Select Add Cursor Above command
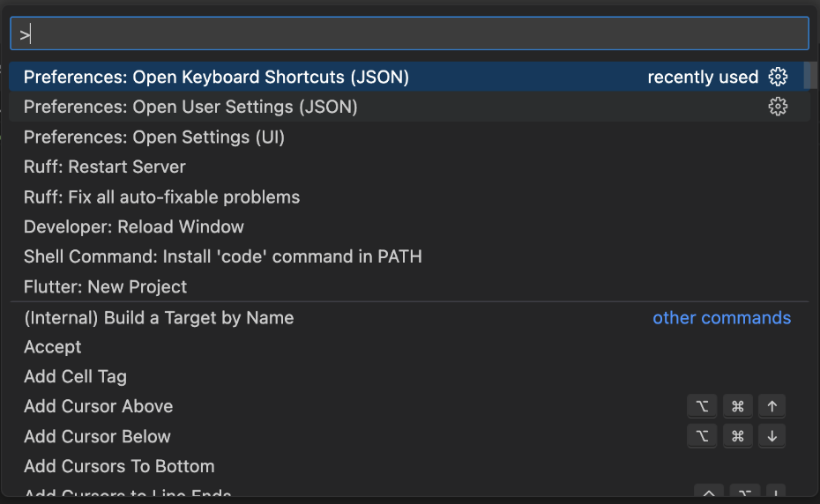 pyautogui.click(x=99, y=406)
